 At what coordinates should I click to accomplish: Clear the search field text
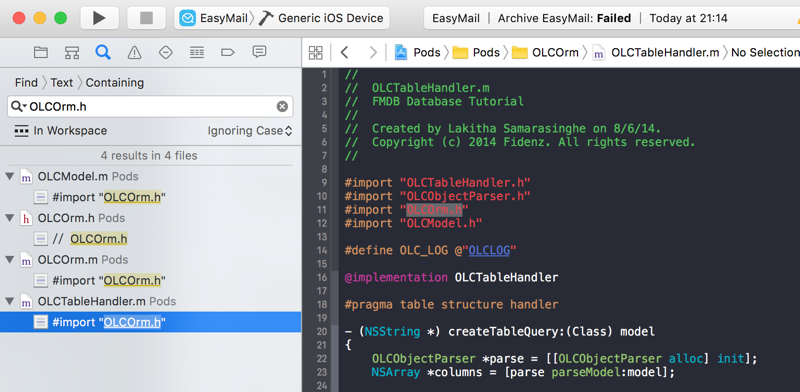click(282, 106)
